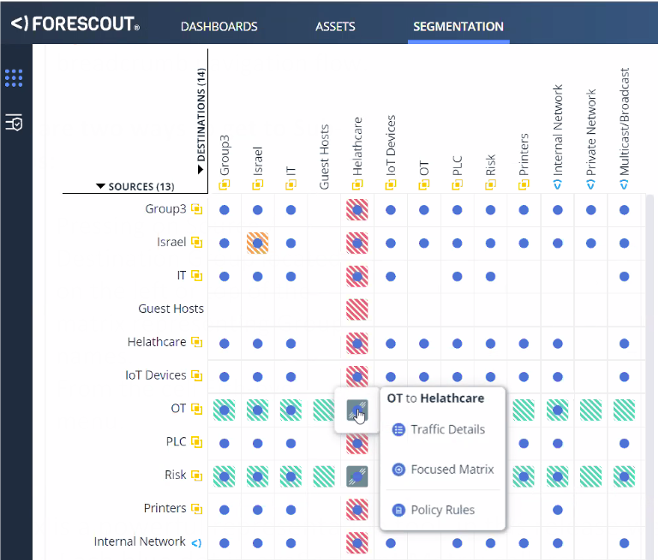Click the Forescout icon under Private Network column
This screenshot has width=658, height=560.
pyautogui.click(x=590, y=184)
